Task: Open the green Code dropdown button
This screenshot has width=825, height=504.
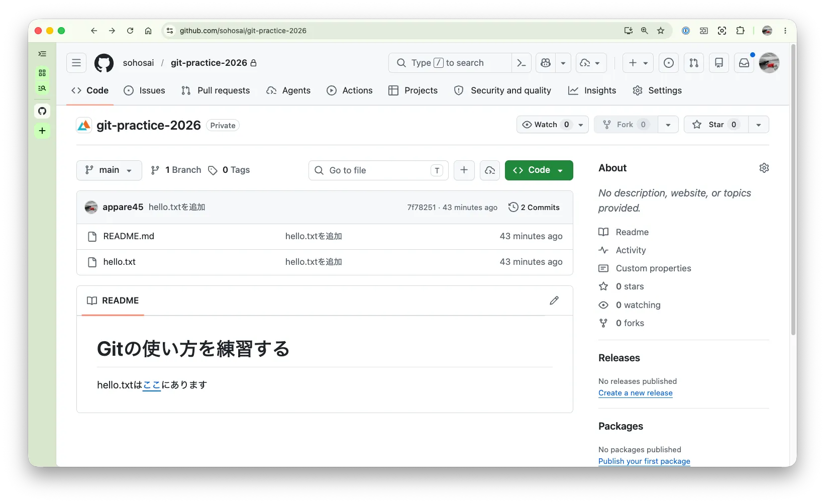Action: 539,170
